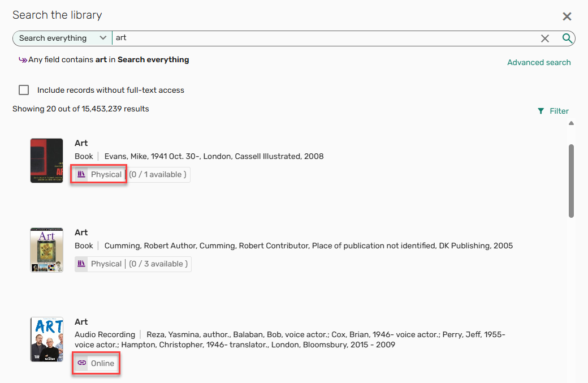Enable Include records without full-text access
The width and height of the screenshot is (588, 383).
24,90
